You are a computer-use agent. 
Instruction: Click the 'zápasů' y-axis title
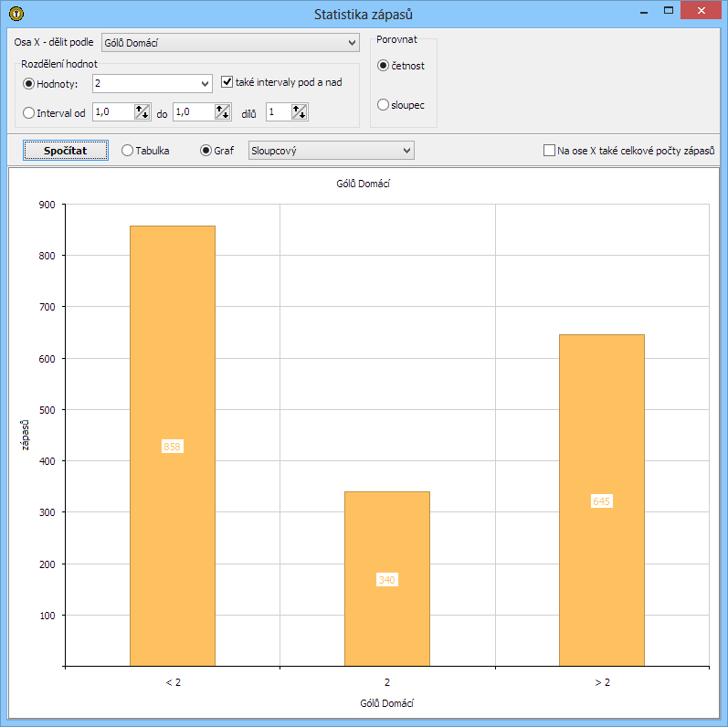(25, 435)
